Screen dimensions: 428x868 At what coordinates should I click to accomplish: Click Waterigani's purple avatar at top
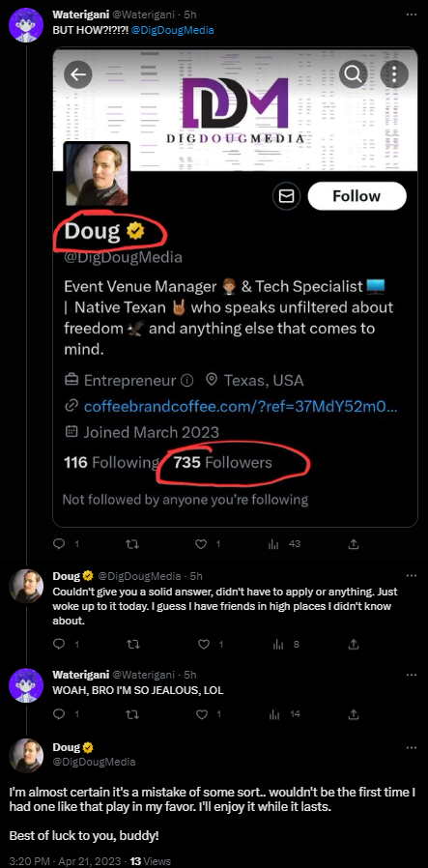(26, 26)
